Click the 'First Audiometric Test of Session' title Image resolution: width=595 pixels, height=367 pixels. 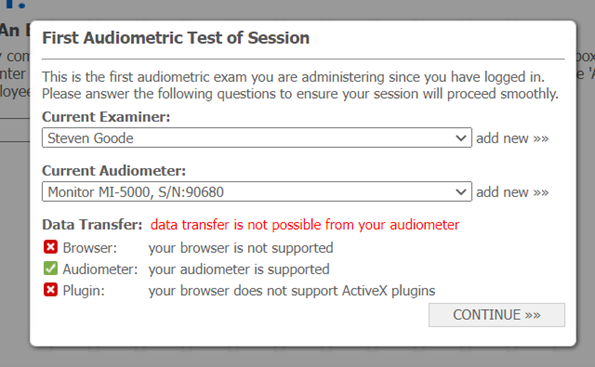[176, 38]
